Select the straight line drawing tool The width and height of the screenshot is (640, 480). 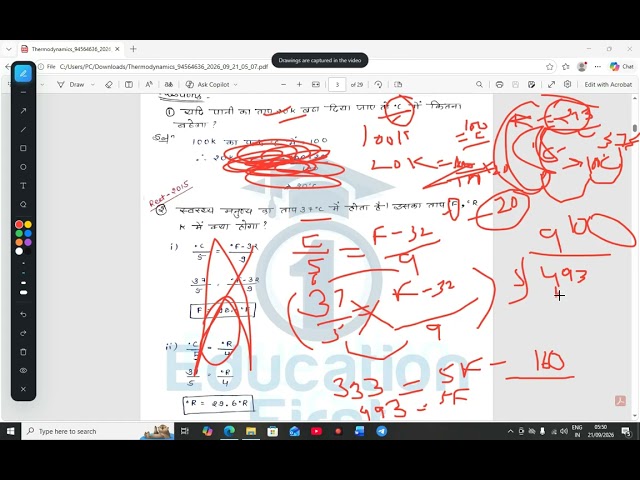pos(23,129)
